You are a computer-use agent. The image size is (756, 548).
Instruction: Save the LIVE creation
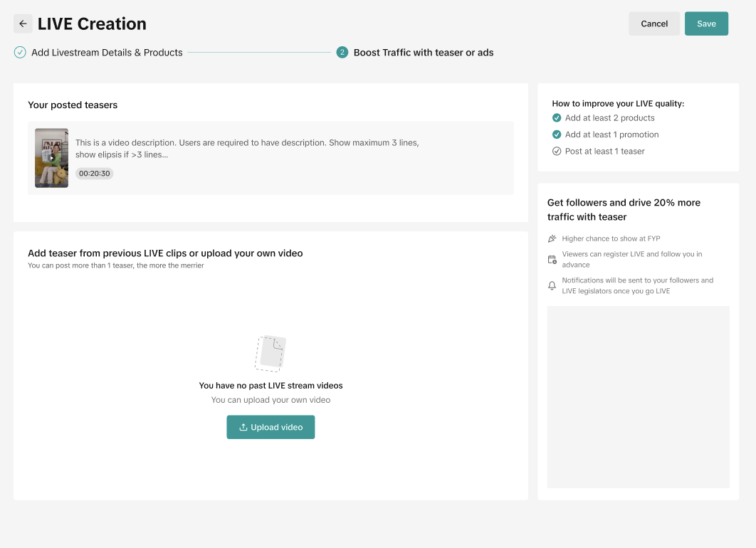coord(706,23)
